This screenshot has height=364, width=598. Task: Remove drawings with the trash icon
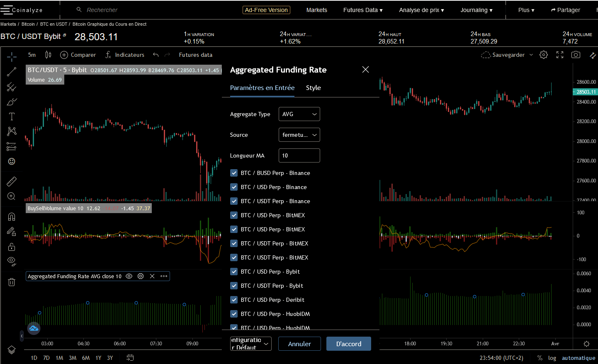coord(12,282)
